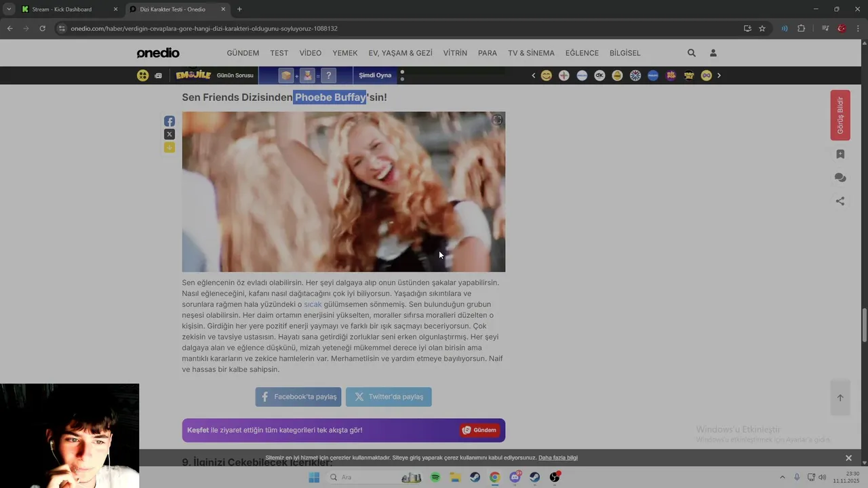Open the user profile icon

(x=713, y=53)
